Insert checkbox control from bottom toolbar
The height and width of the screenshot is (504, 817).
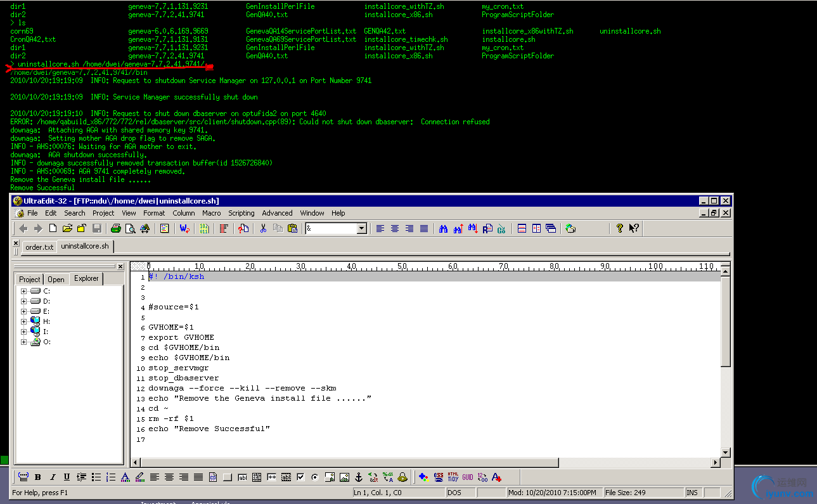tap(300, 477)
